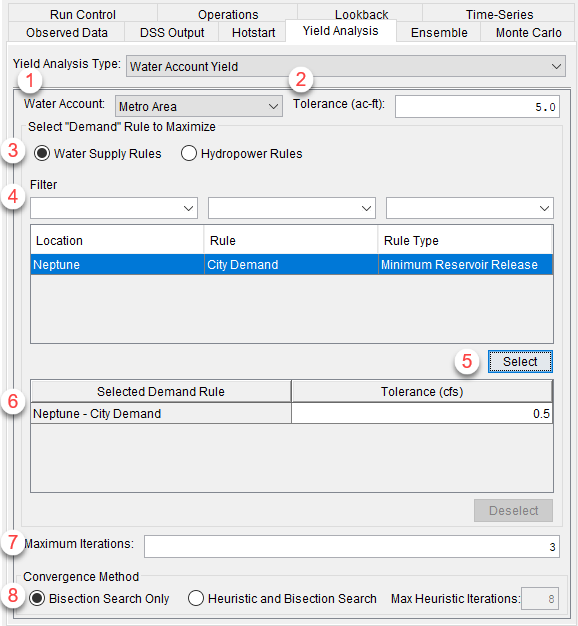Image resolution: width=578 pixels, height=626 pixels.
Task: Select the Water Supply Rules radio button
Action: 42,153
